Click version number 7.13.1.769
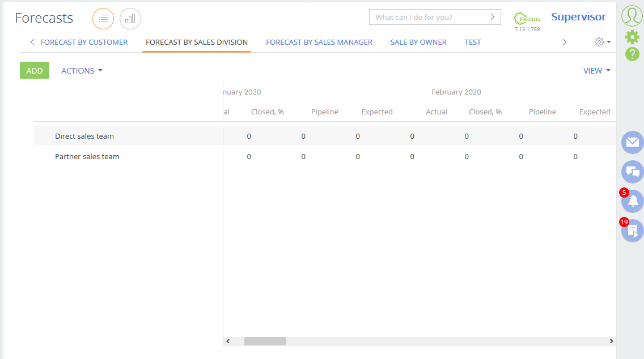The width and height of the screenshot is (644, 359). tap(527, 29)
